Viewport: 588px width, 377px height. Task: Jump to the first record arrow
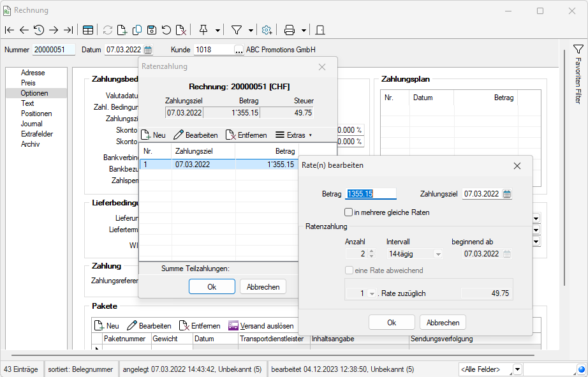(x=9, y=30)
